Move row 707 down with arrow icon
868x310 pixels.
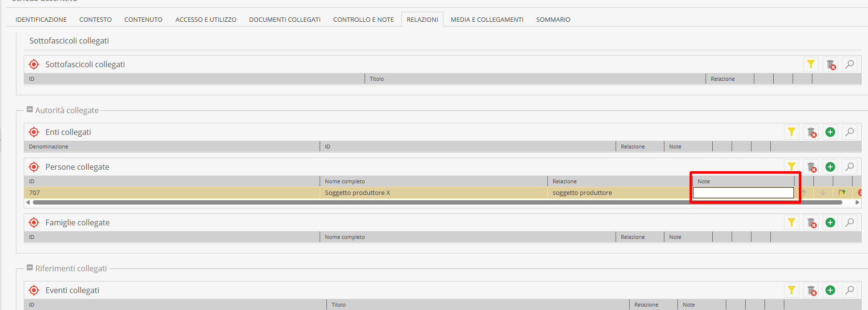823,192
